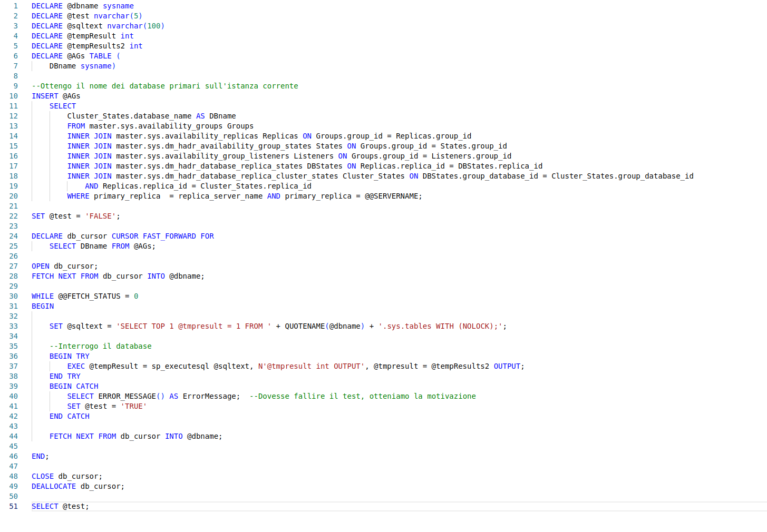Image resolution: width=767 pixels, height=532 pixels.
Task: Click line number 51 in the gutter
Action: click(x=13, y=506)
